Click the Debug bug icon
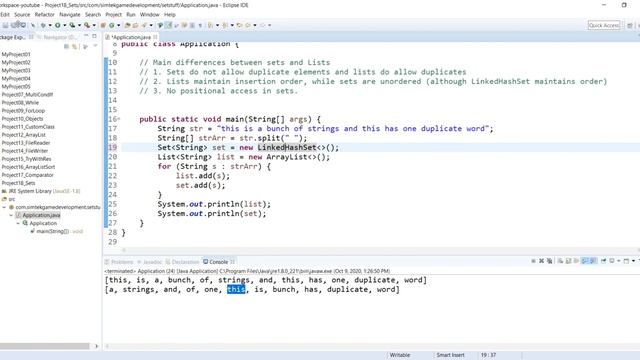Screen dimensions: 640x360 pos(43,25)
